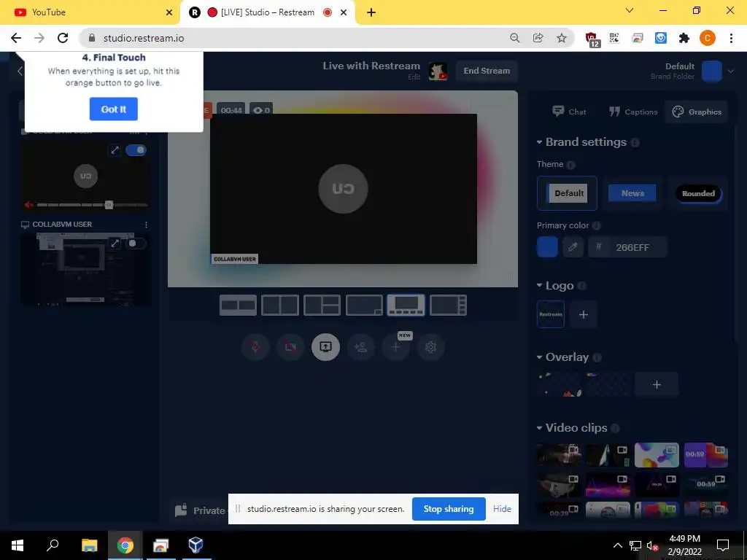Screen dimensions: 747x560
Task: Open the Private chat panel
Action: tap(200, 510)
